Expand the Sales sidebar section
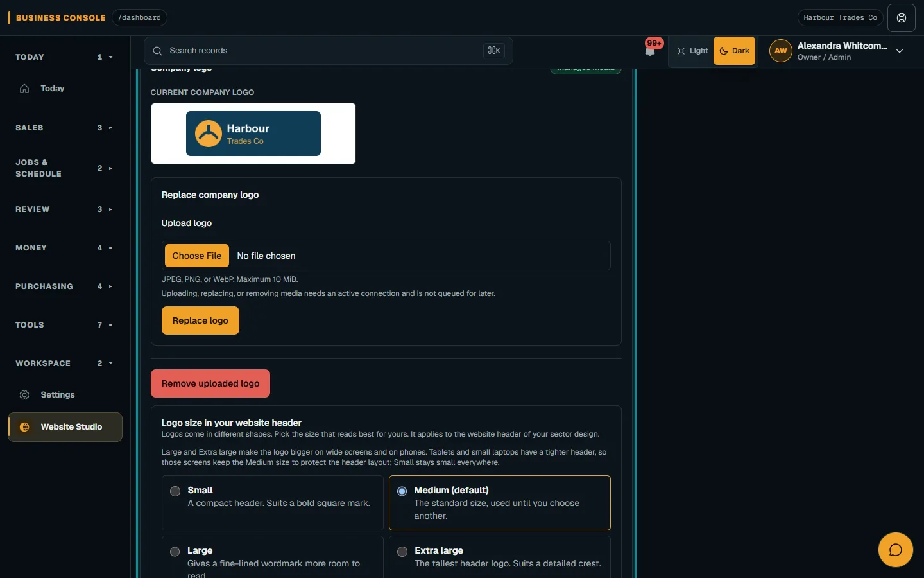The height and width of the screenshot is (578, 924). click(x=64, y=128)
